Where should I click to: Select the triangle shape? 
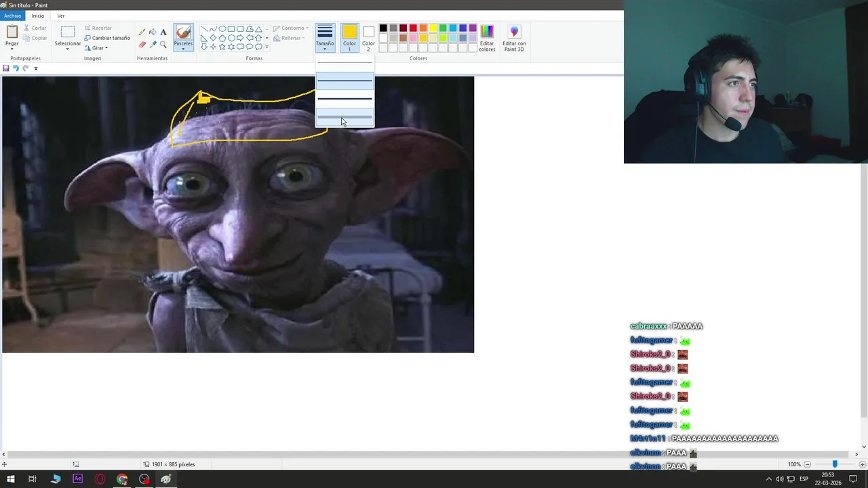pos(258,29)
